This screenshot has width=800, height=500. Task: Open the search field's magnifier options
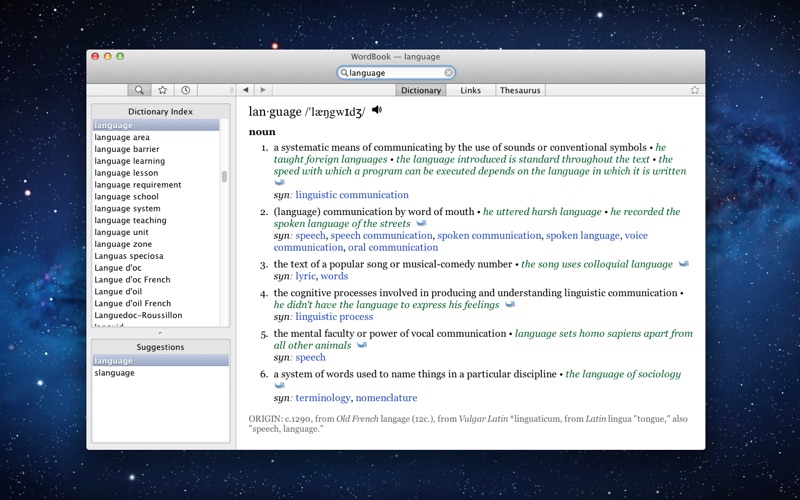coord(345,73)
